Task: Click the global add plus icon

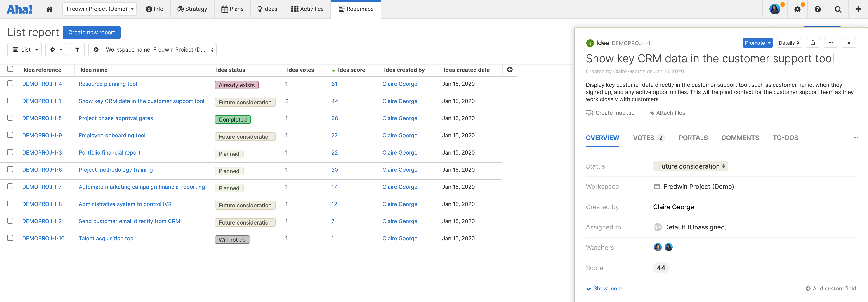Action: pos(858,9)
